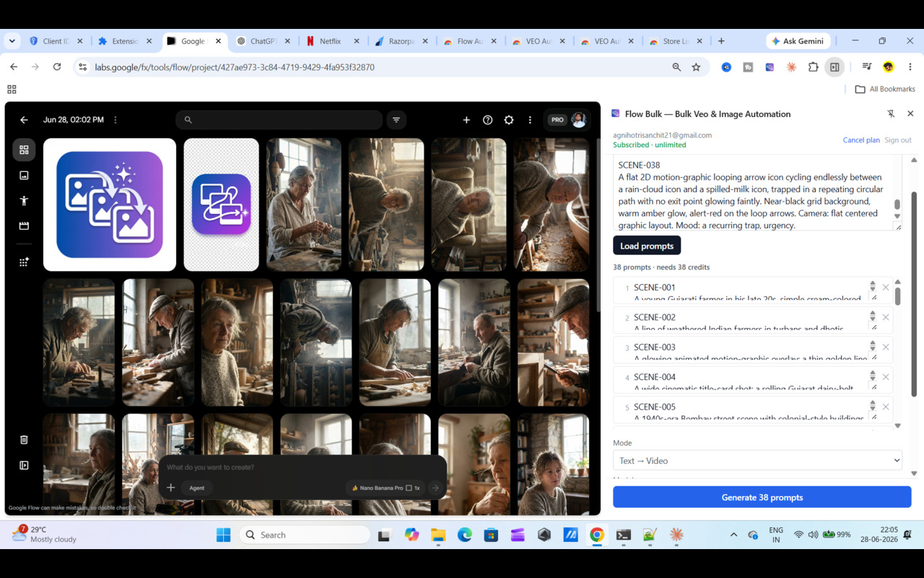Open the PRO profile avatar
The height and width of the screenshot is (578, 924).
tap(578, 120)
